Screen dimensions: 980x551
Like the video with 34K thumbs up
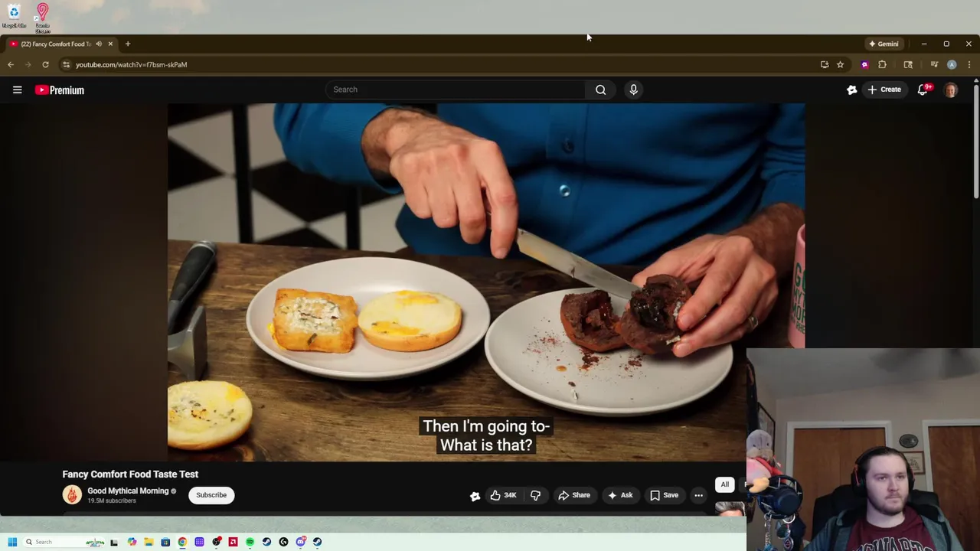[x=503, y=495]
